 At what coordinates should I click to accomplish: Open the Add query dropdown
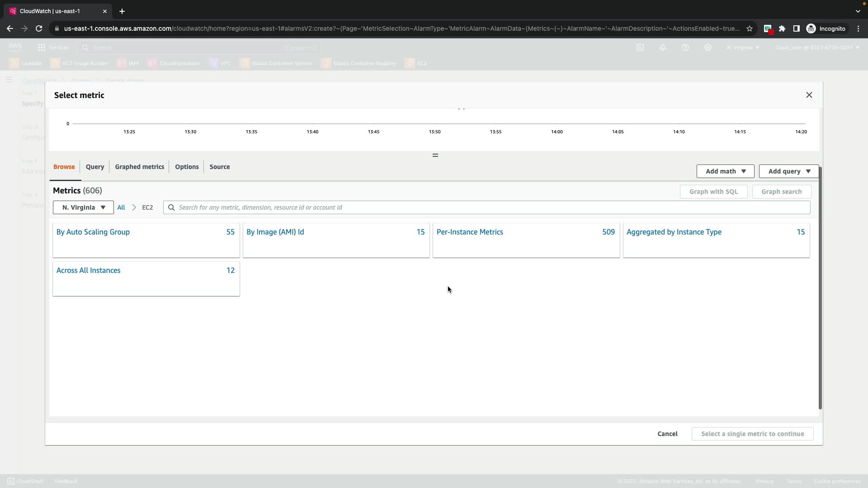pos(788,171)
